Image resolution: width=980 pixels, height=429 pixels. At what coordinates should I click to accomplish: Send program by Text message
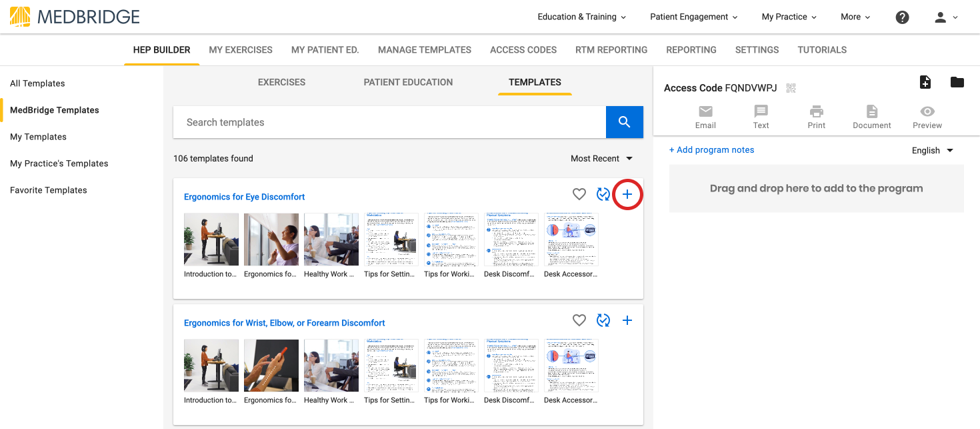click(x=761, y=117)
